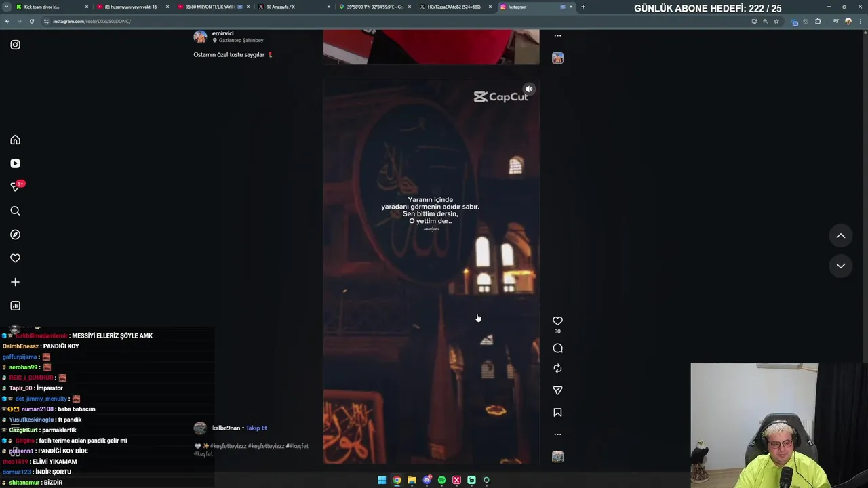Open Spotify from the taskbar
Viewport: 868px width, 488px height.
tap(441, 480)
